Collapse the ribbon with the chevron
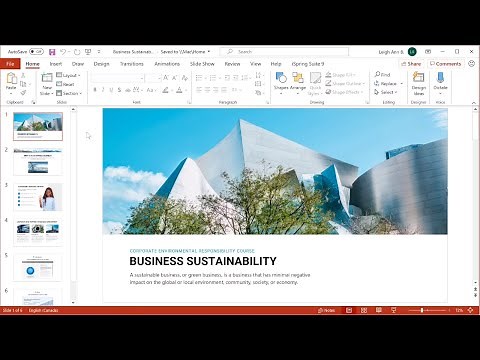The width and height of the screenshot is (480, 360). pos(474,102)
